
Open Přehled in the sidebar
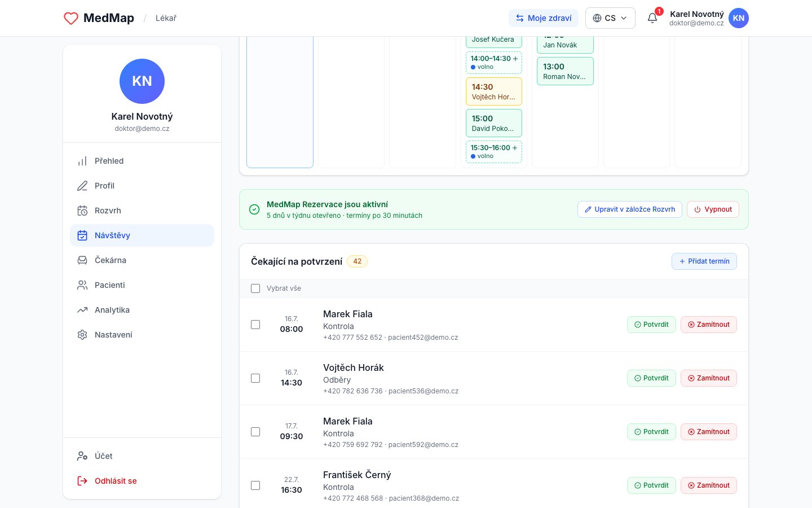point(142,161)
